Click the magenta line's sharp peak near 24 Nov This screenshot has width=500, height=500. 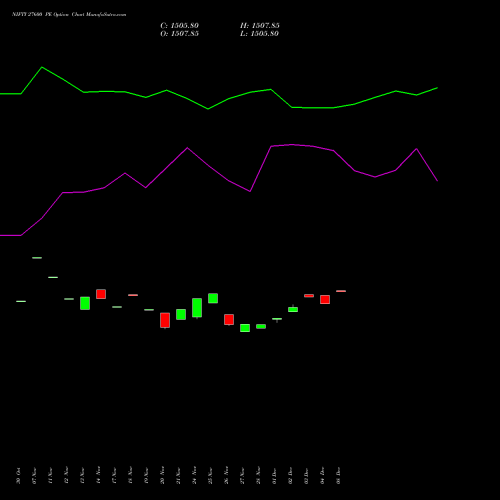coord(187,148)
